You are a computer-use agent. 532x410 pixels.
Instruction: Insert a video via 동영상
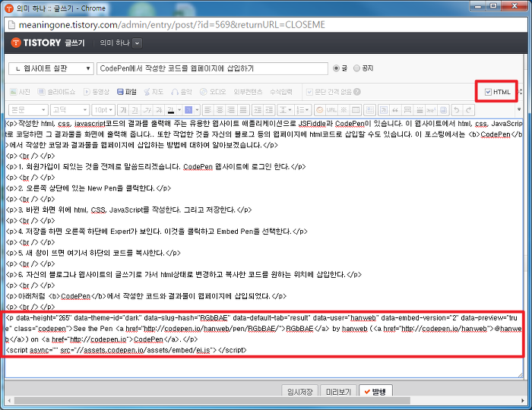click(x=97, y=92)
